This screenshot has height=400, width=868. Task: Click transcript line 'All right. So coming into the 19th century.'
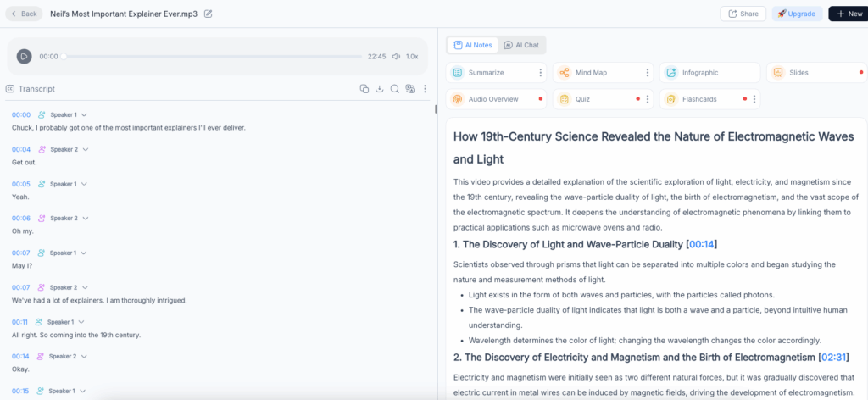(x=76, y=335)
